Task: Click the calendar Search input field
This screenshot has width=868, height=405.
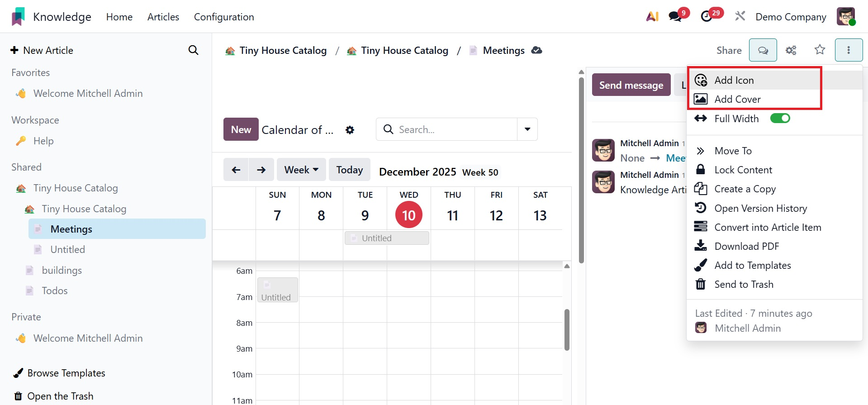Action: point(455,129)
